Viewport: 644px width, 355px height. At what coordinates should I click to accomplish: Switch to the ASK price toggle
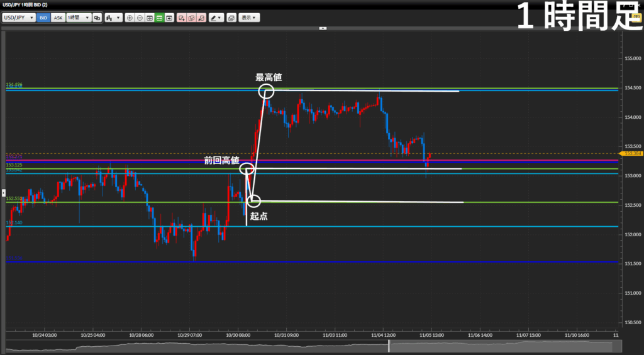click(58, 18)
